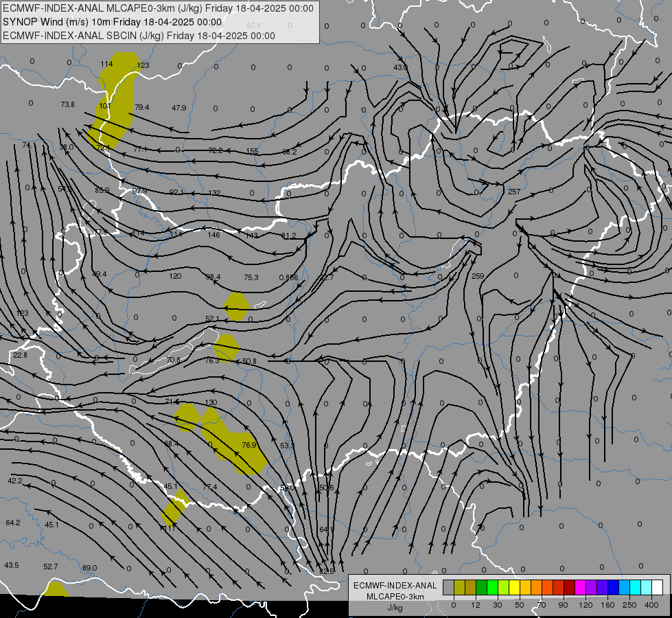Select the legend tick label '400'
This screenshot has height=618, width=672.
pos(651,605)
